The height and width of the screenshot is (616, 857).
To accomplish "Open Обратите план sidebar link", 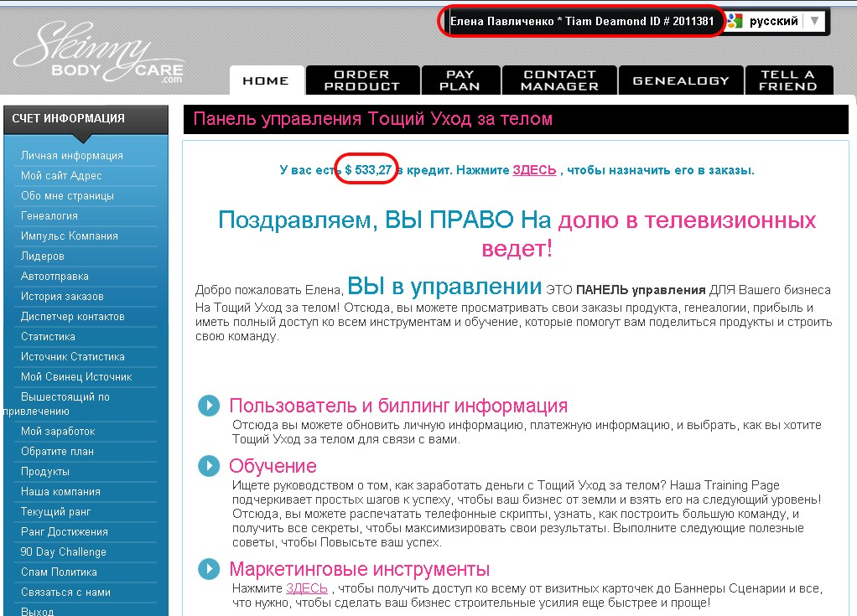I will pyautogui.click(x=57, y=452).
